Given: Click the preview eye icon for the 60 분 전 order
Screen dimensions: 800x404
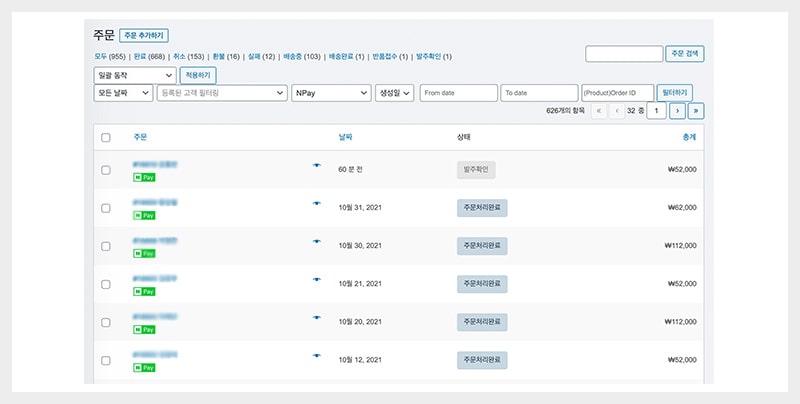Looking at the screenshot, I should click(x=317, y=165).
